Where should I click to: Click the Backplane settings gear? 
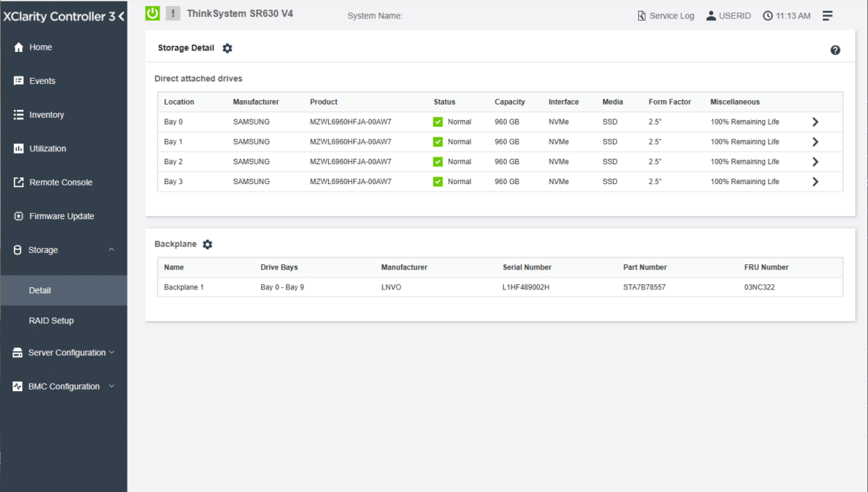tap(208, 244)
